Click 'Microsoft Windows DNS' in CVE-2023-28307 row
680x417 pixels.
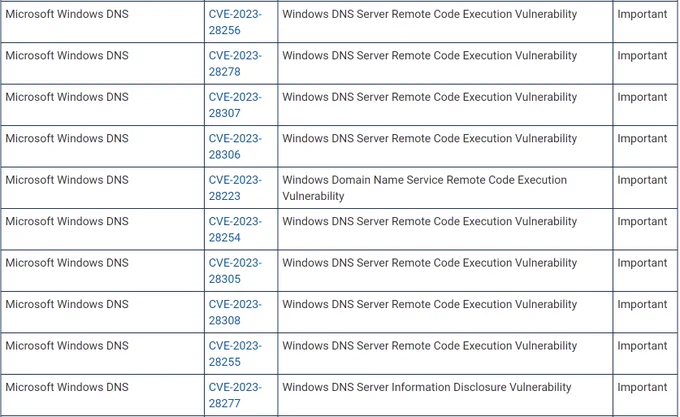point(67,97)
